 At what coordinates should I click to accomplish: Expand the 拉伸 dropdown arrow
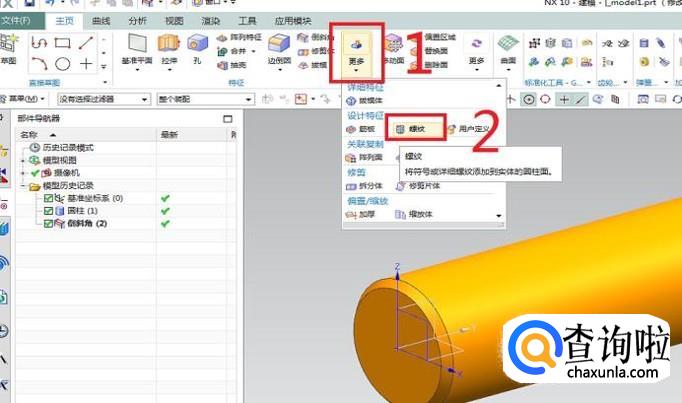coord(169,70)
